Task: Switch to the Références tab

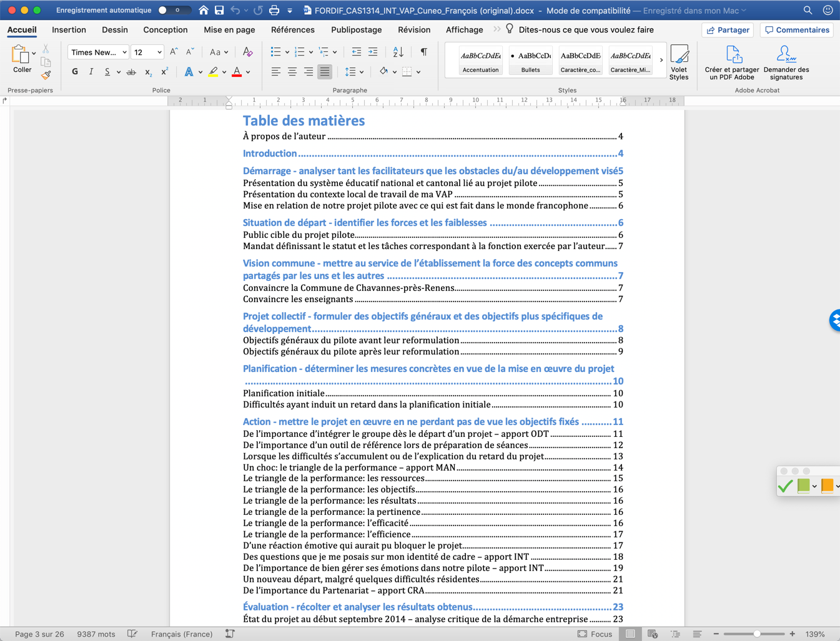Action: pos(293,29)
